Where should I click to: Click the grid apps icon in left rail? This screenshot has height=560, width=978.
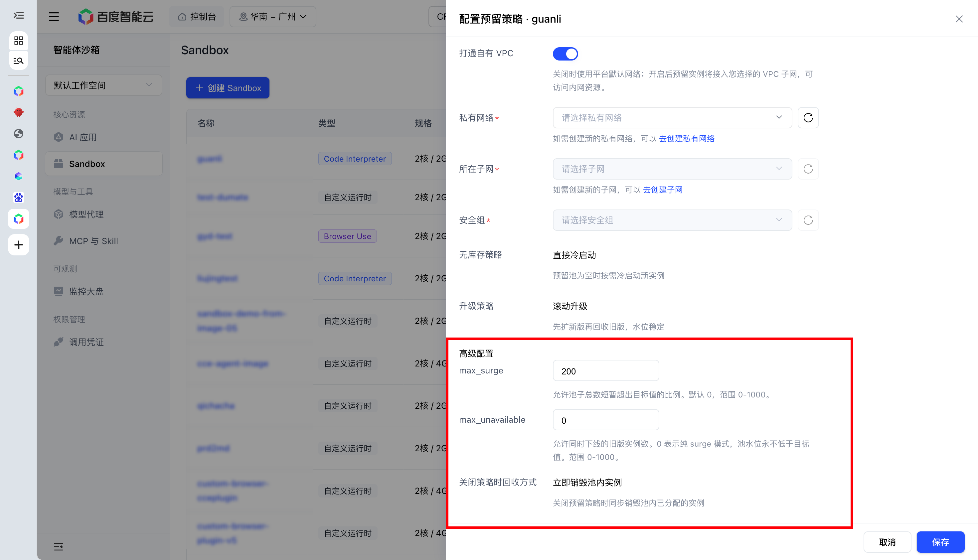coord(19,40)
